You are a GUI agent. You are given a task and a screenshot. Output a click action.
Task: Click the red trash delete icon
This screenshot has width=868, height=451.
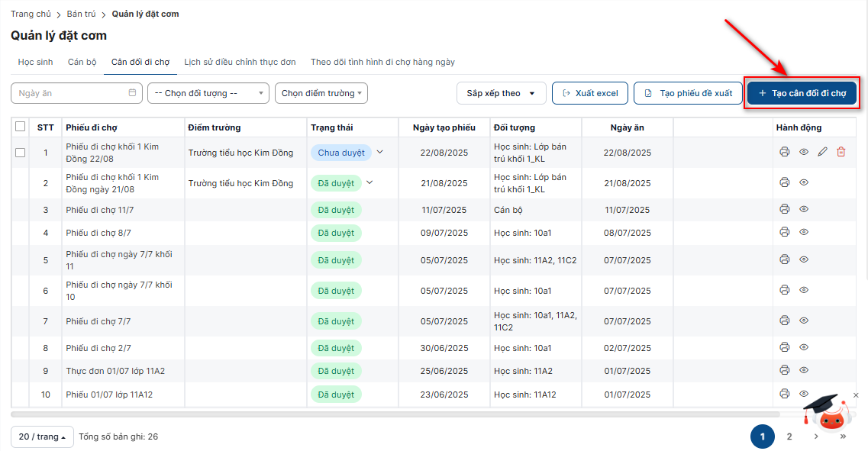coord(841,152)
